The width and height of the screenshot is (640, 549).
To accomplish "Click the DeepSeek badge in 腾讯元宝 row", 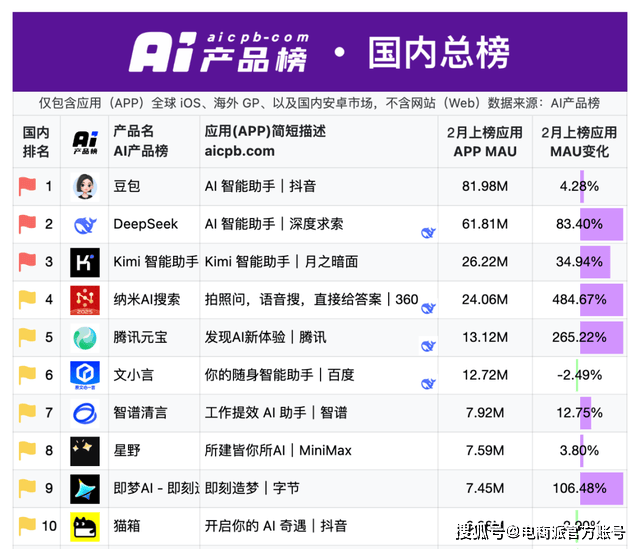I will tap(428, 347).
